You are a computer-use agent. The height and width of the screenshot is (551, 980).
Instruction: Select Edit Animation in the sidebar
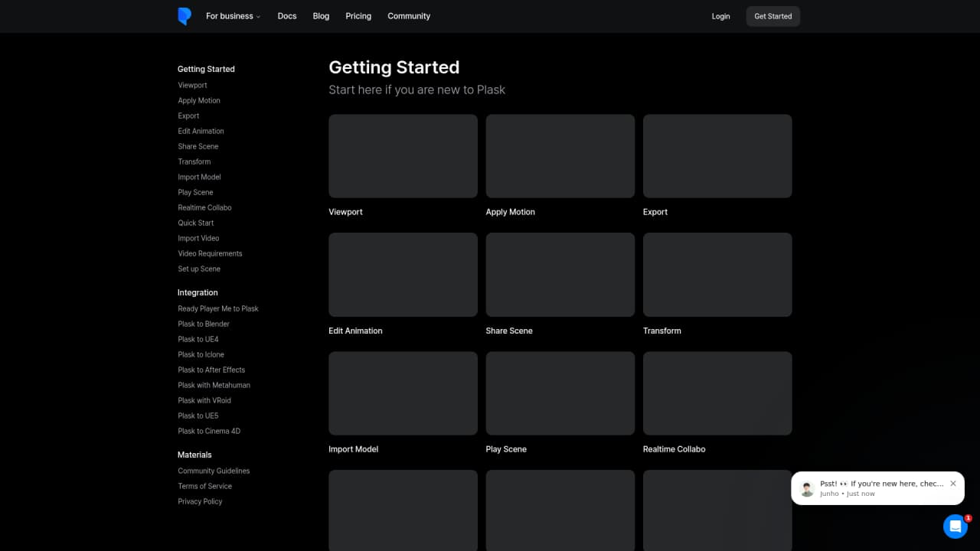coord(201,131)
